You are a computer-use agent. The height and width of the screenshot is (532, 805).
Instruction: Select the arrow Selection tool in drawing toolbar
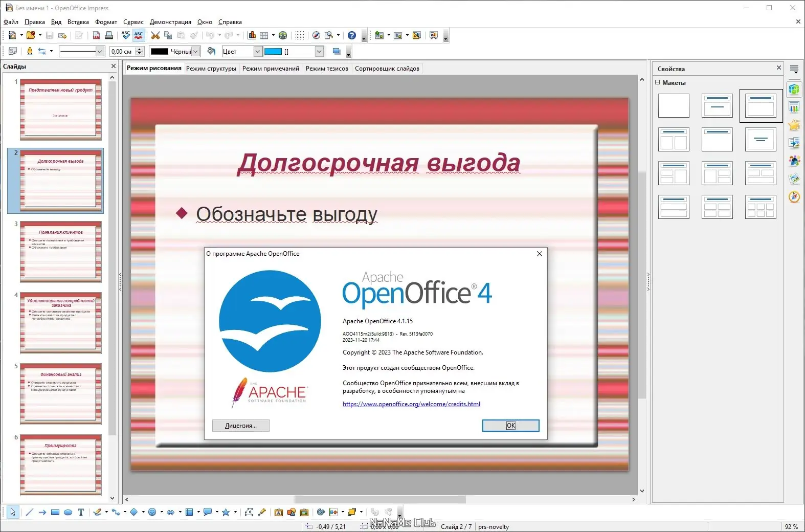(13, 512)
